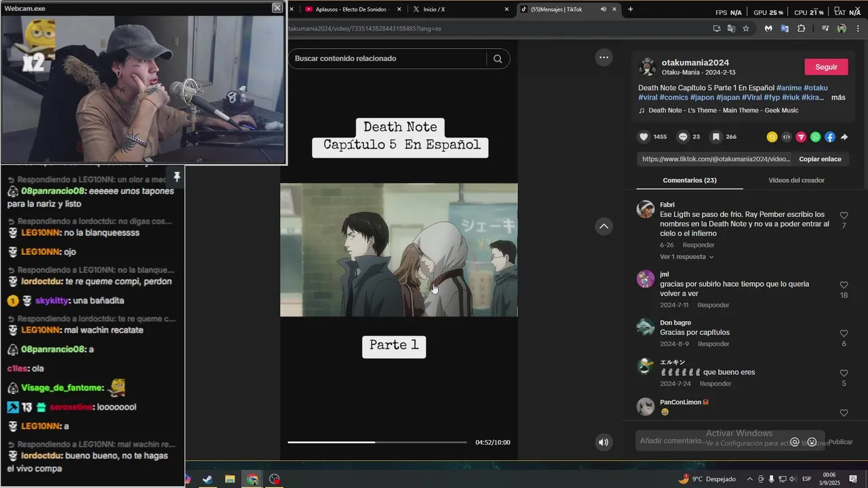Image resolution: width=868 pixels, height=488 pixels.
Task: Reply to jml's comment via 'Responder'
Action: click(713, 305)
